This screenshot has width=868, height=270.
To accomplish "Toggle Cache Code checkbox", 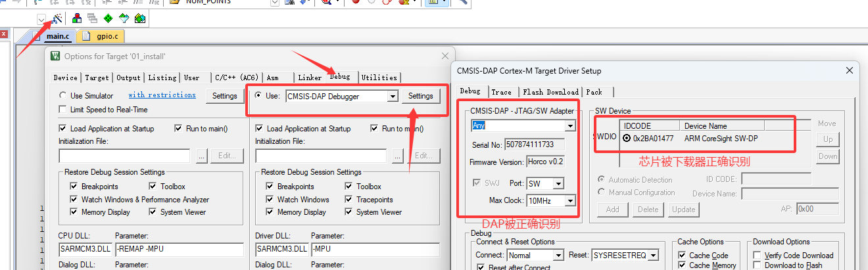I will click(x=683, y=256).
